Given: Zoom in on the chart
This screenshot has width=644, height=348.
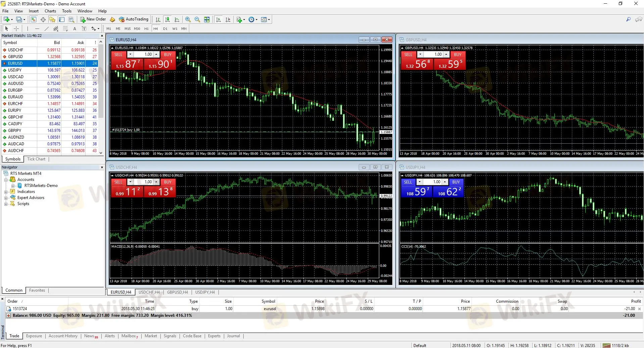Looking at the screenshot, I should point(188,19).
